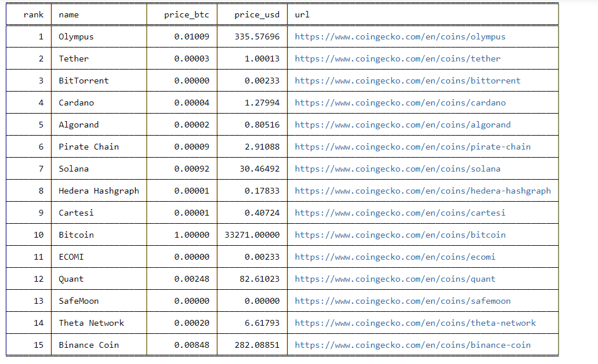Click the price_usd value 1.00013
This screenshot has height=364, width=598.
tap(262, 59)
